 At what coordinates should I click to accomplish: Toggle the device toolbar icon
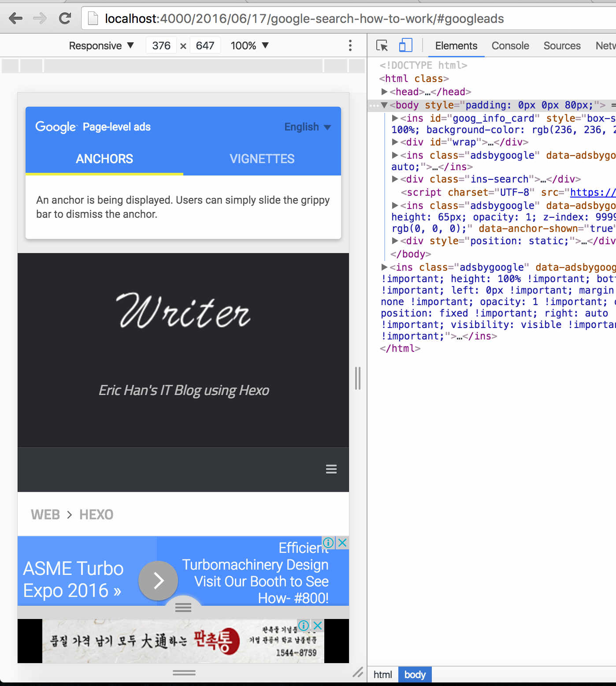(x=405, y=46)
